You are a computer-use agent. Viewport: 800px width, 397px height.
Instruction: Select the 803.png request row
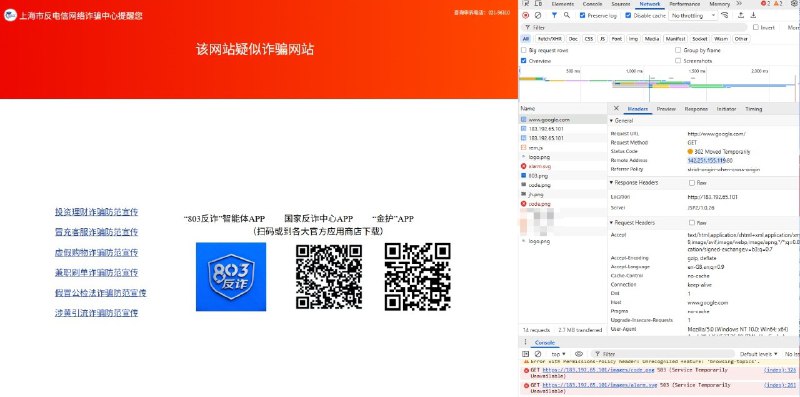click(563, 176)
